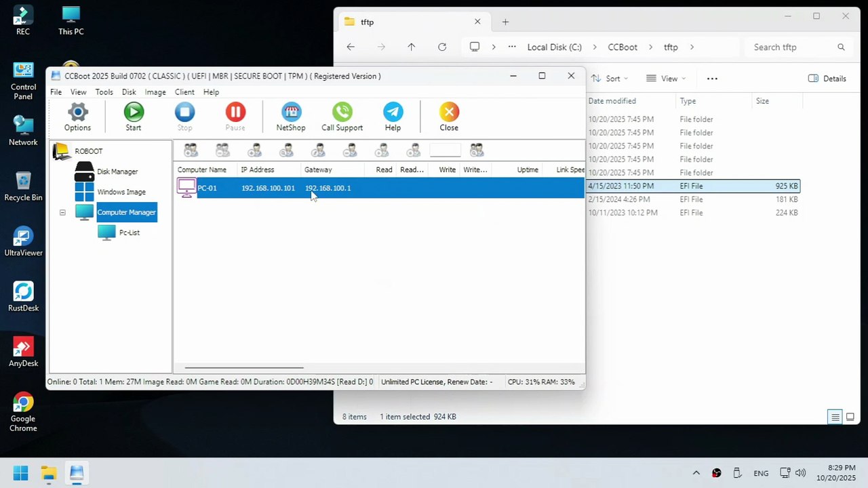Add a new File Explorer tab

505,22
